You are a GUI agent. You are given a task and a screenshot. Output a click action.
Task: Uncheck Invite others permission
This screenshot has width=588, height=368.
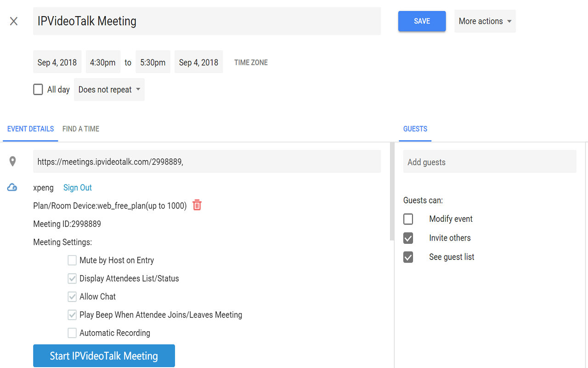point(408,238)
